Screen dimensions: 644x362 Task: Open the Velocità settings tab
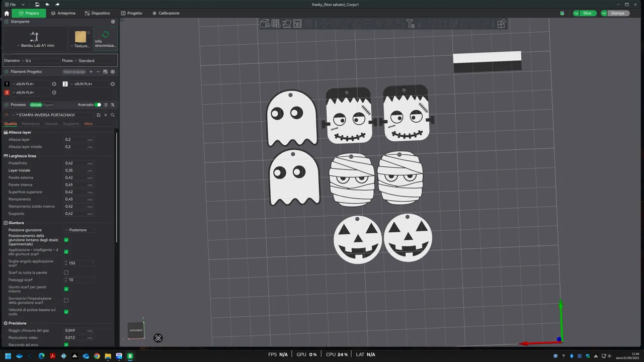click(51, 124)
